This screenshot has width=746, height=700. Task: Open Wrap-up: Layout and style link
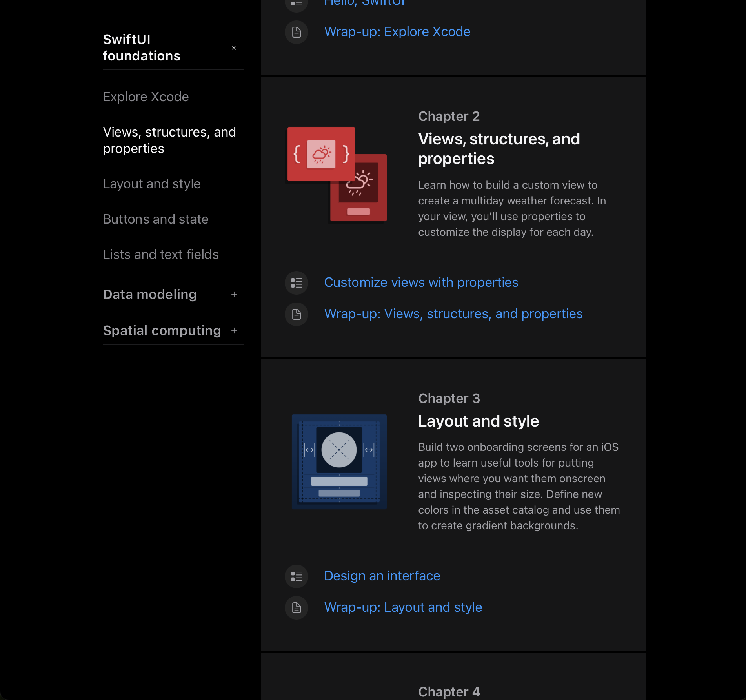(403, 607)
